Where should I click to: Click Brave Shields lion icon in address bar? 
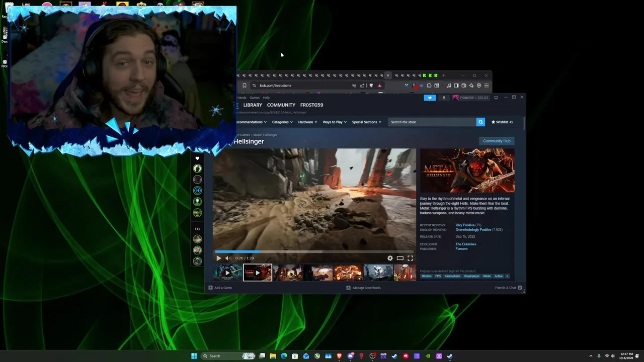click(x=371, y=85)
